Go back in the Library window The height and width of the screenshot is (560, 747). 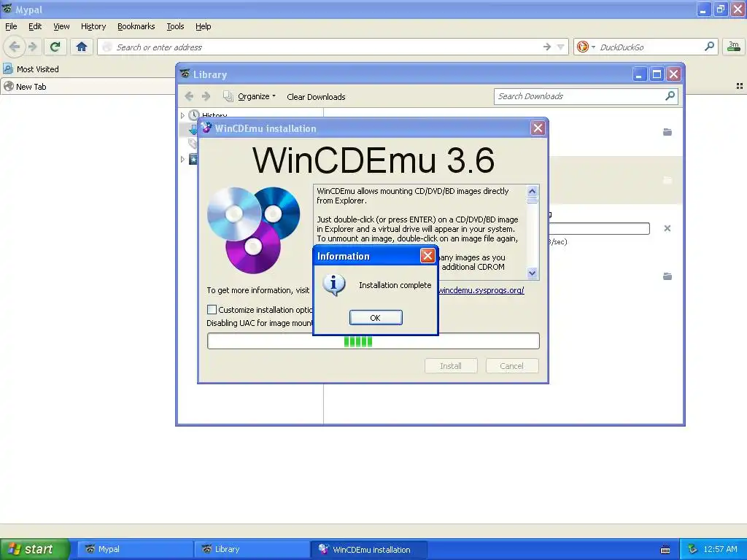189,96
